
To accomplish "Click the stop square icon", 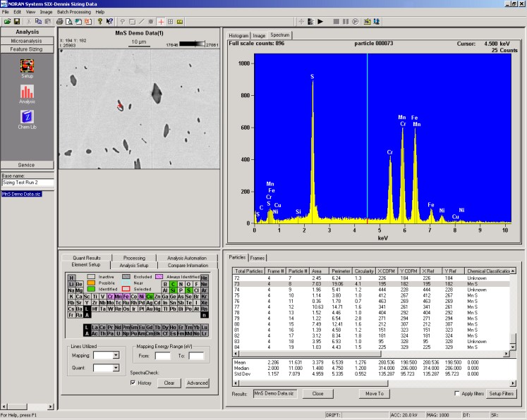I will pos(336,21).
